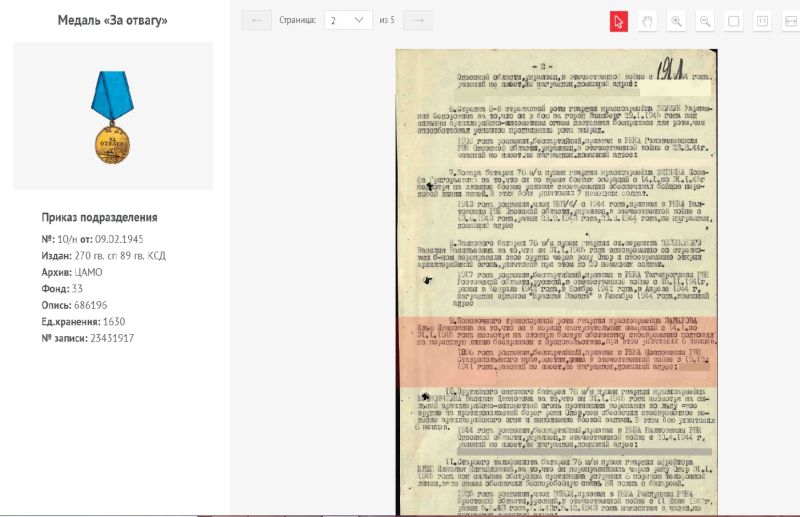The image size is (800, 517).
Task: Click the medal «За отвагу» image
Action: [112, 115]
